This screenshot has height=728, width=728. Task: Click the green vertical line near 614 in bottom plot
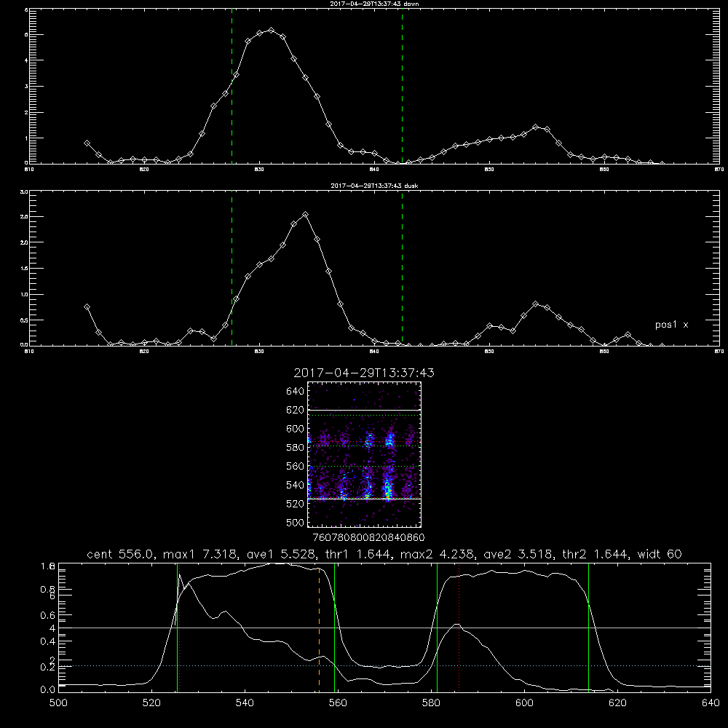588,627
